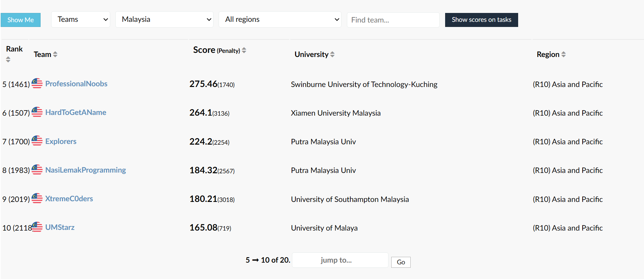Image resolution: width=644 pixels, height=279 pixels.
Task: Select rank 6 (1507) cell
Action: pos(16,113)
